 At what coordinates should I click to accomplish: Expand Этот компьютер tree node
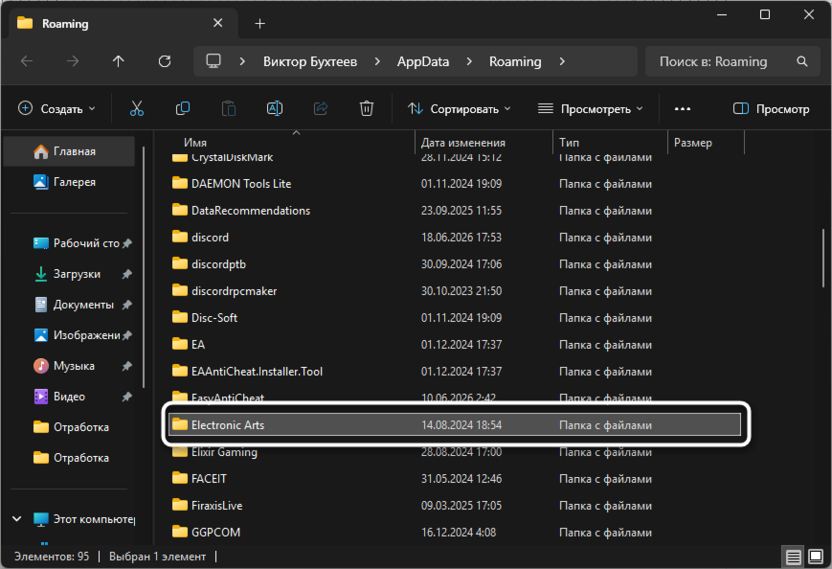(17, 519)
